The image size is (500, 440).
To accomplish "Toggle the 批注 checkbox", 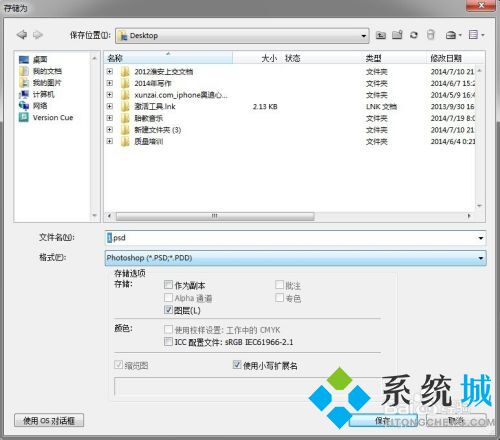I will [279, 285].
